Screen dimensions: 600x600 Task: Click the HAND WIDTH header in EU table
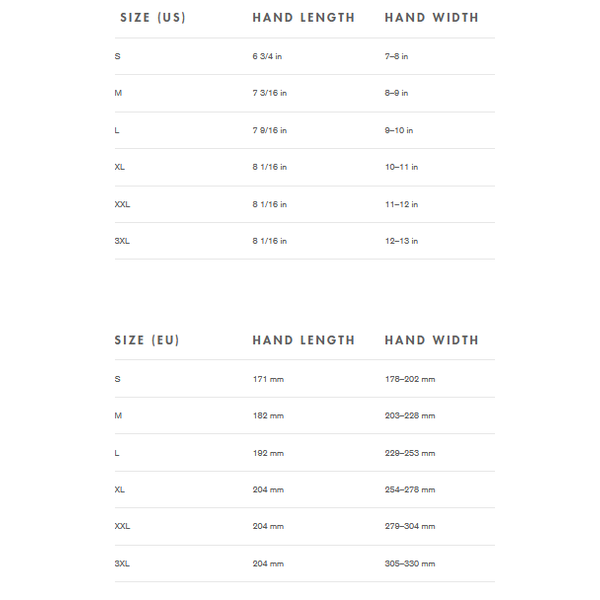click(x=432, y=340)
